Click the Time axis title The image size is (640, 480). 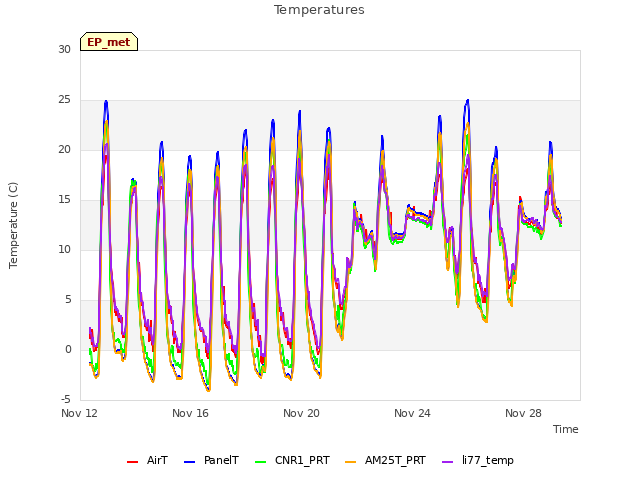[x=566, y=429]
